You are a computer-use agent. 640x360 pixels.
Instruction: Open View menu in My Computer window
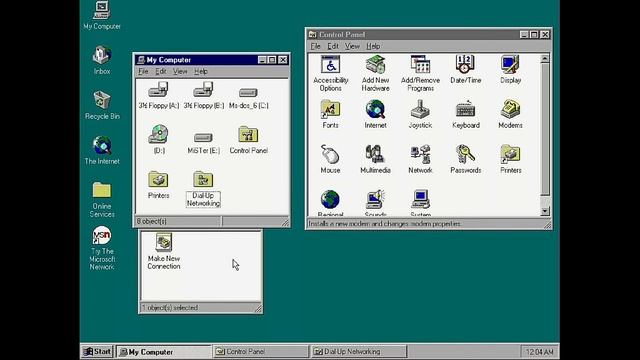[x=180, y=71]
